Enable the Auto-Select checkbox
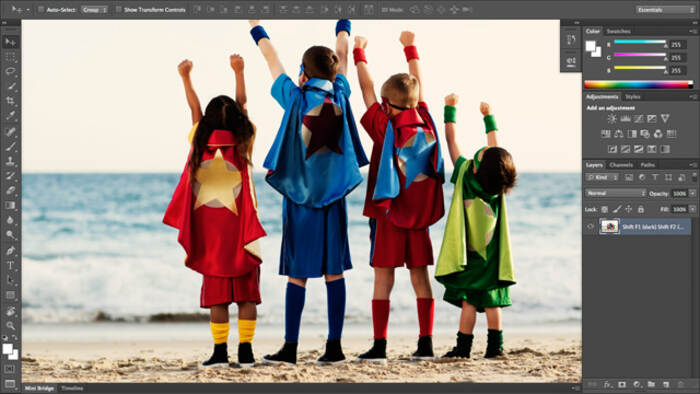This screenshot has width=700, height=394. [x=41, y=9]
